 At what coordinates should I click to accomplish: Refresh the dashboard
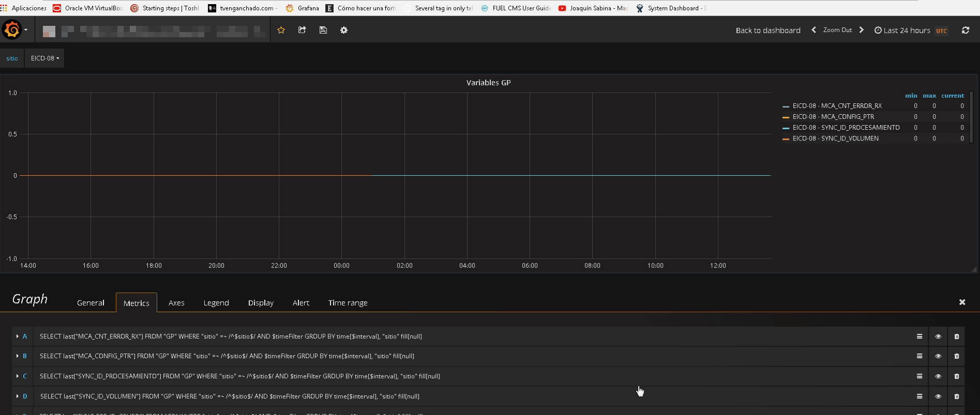click(x=966, y=30)
